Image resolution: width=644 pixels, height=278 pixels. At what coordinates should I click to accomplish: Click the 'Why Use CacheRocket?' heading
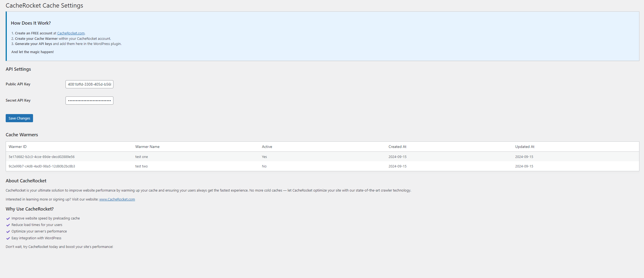point(30,209)
